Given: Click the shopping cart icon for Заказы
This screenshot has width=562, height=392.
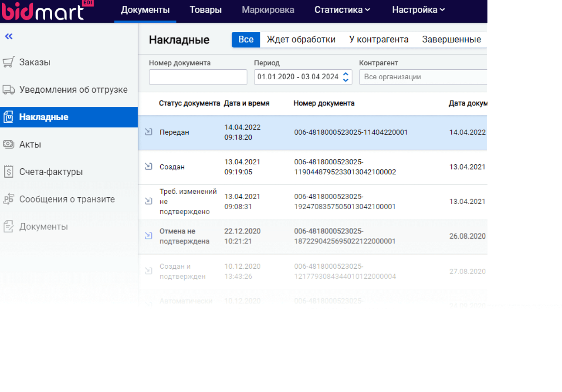Looking at the screenshot, I should [9, 62].
